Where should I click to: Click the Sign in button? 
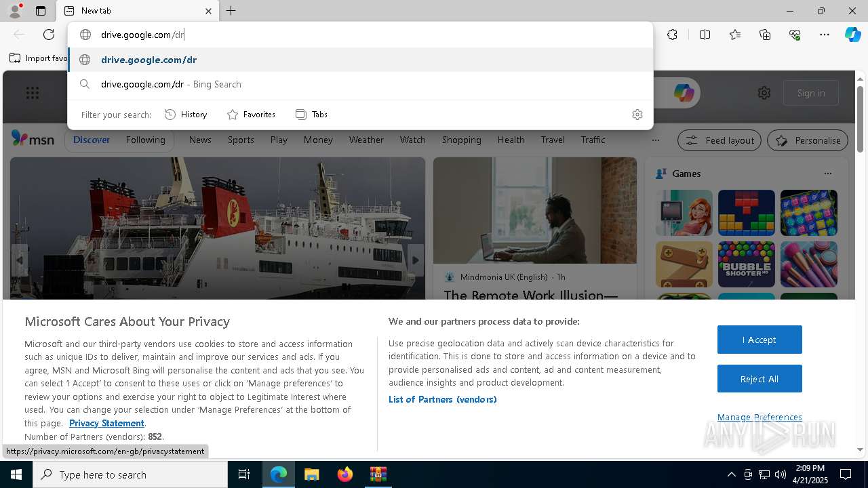pos(811,93)
